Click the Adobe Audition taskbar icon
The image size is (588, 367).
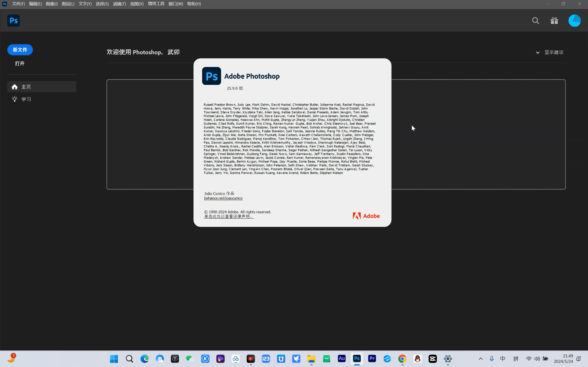(342, 359)
